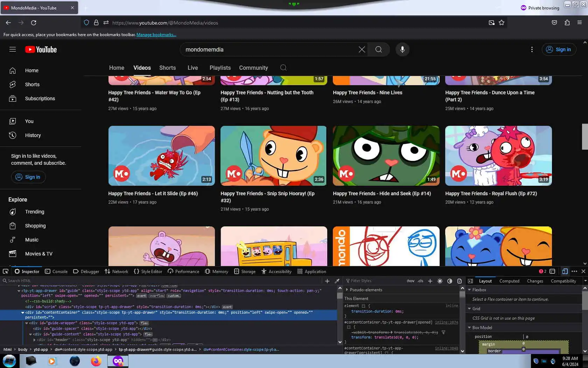Collapse the guide-content div node
Viewport: 588px width, 368px height.
[x=30, y=334]
